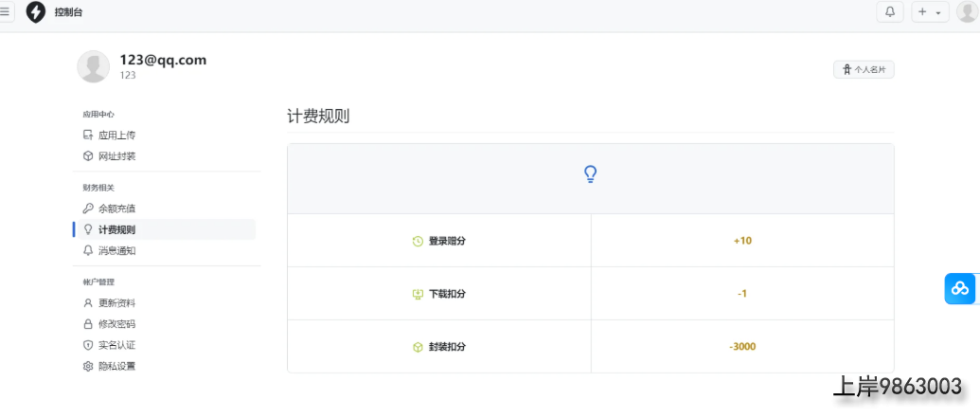The width and height of the screenshot is (980, 418).
Task: Click the lightning bolt logo icon
Action: click(36, 12)
